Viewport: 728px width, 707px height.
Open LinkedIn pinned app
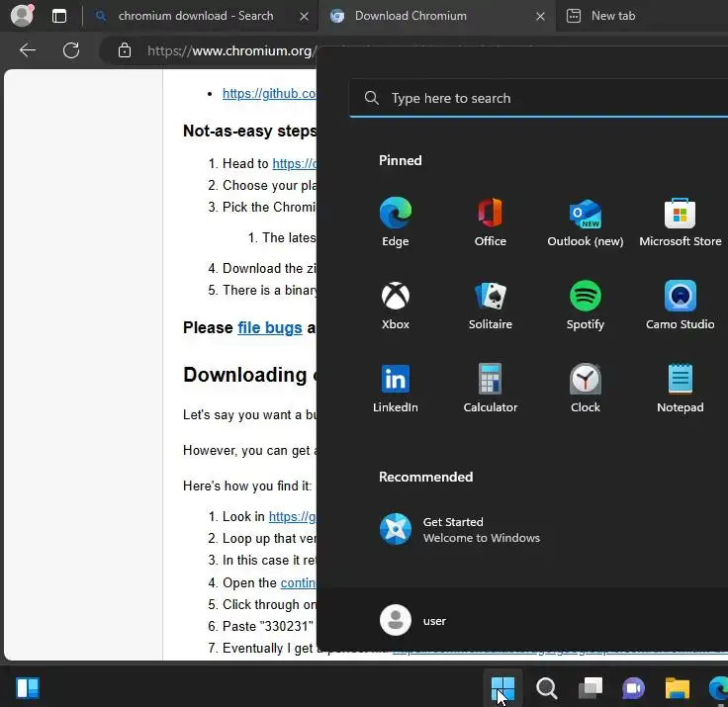[x=395, y=389]
